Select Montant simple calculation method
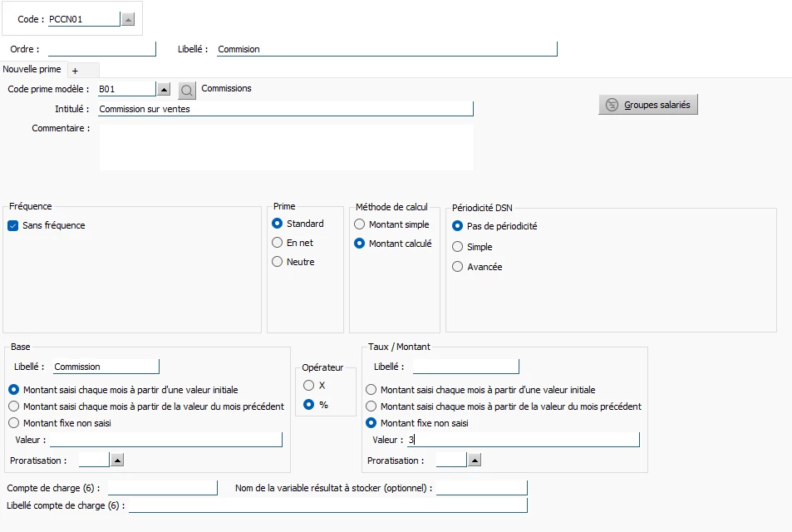 359,224
